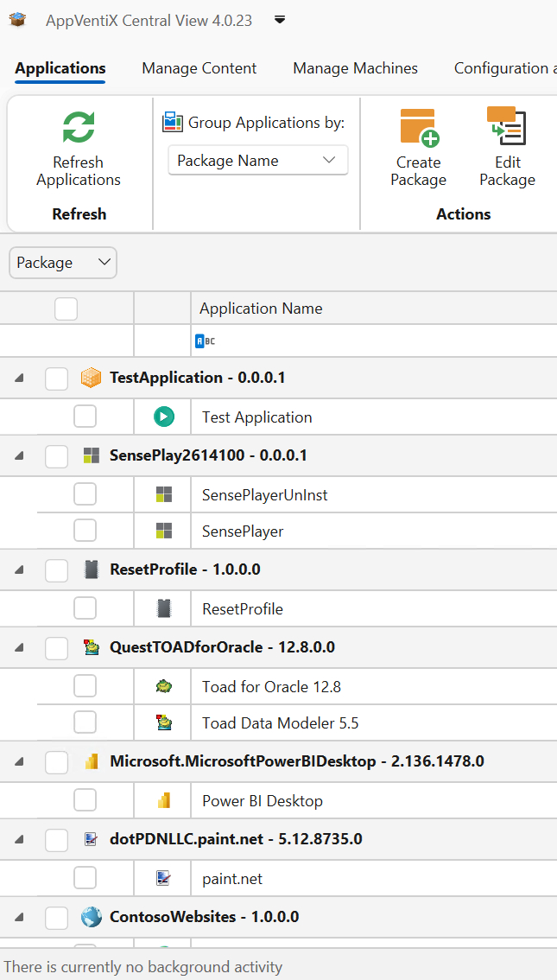
Task: Tick the select-all checkbox in the header
Action: [66, 309]
